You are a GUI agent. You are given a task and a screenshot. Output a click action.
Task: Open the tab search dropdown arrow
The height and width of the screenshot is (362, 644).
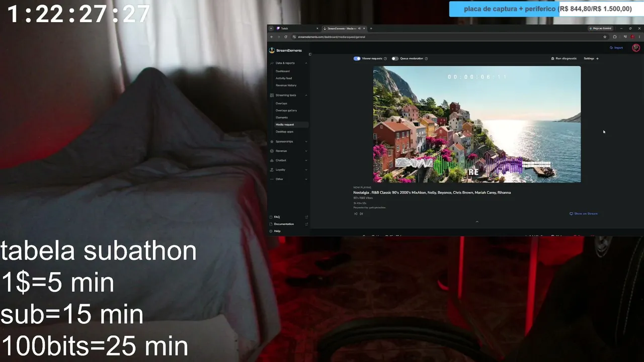[271, 29]
